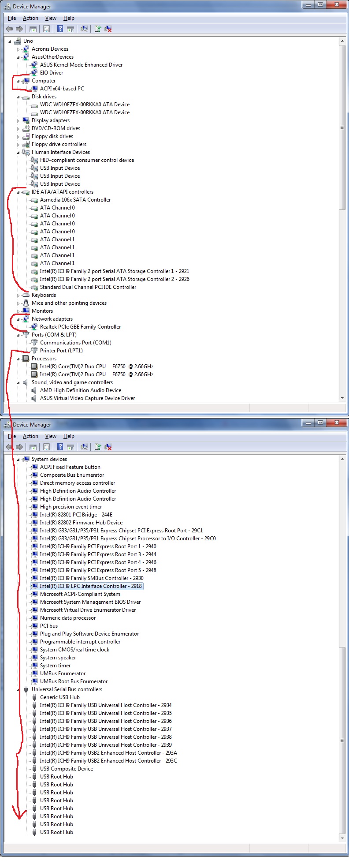This screenshot has height=868, width=349.
Task: Click the Printer Port (LPT1) icon
Action: [x=34, y=351]
